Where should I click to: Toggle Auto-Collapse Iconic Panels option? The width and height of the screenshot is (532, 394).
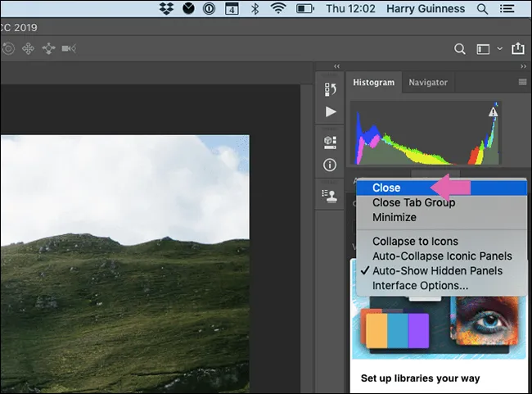pyautogui.click(x=442, y=256)
